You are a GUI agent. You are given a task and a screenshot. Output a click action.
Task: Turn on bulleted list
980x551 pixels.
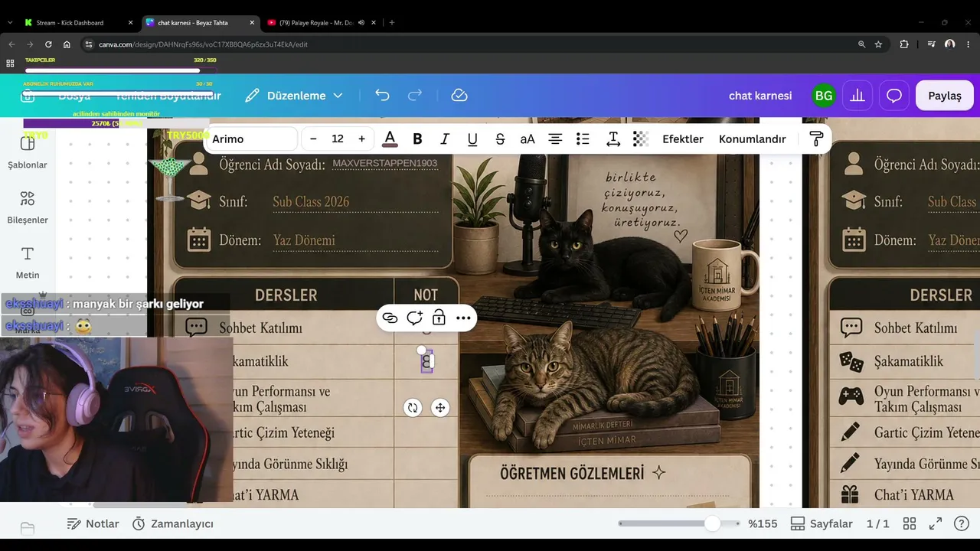583,139
